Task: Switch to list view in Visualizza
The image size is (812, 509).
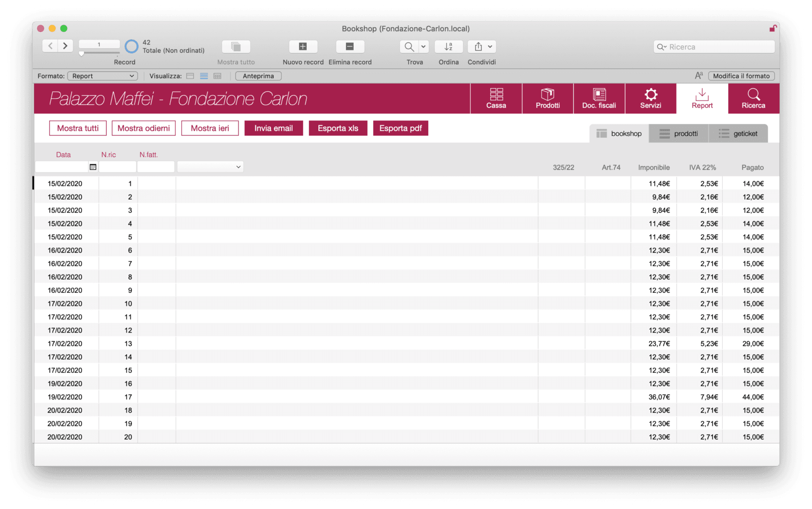Action: pos(204,76)
